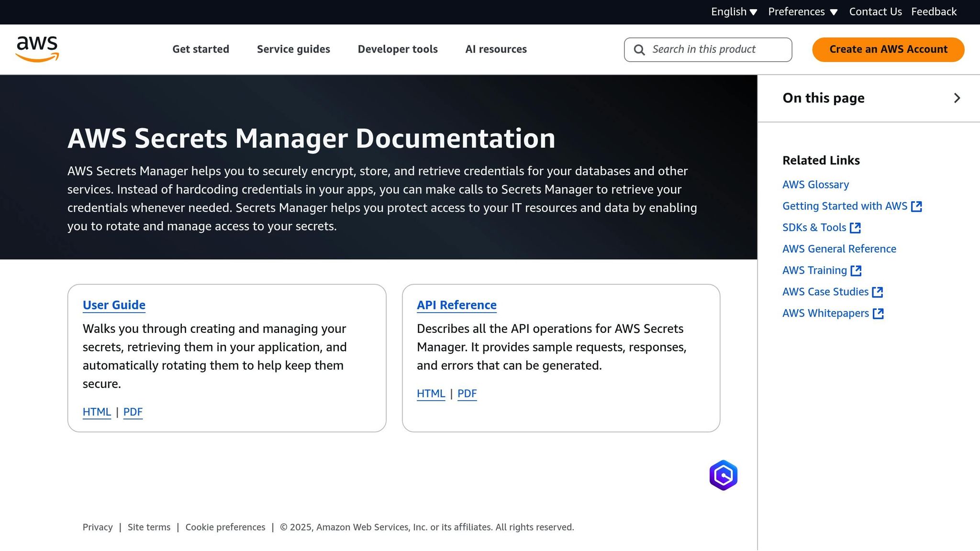Viewport: 980px width, 551px height.
Task: Open AWS Case Studies link
Action: point(825,292)
